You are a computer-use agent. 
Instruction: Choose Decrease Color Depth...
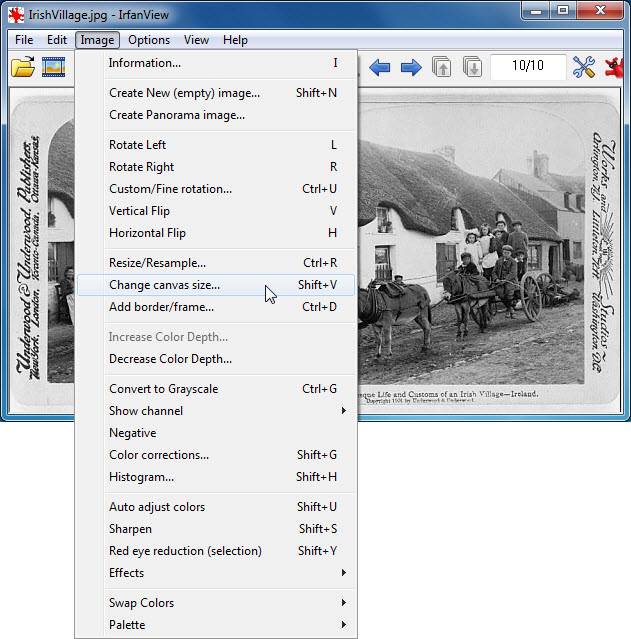[x=216, y=359]
